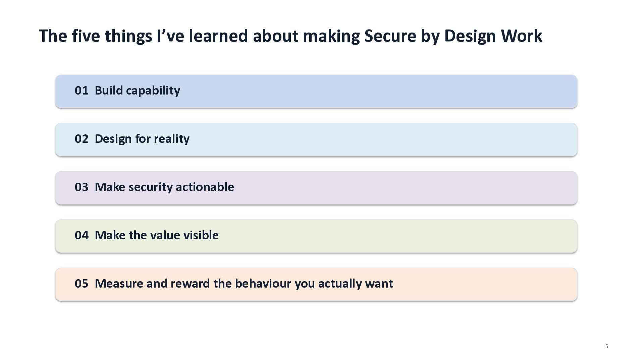Click the "Design for reality" text
The height and width of the screenshot is (362, 644).
click(x=142, y=139)
